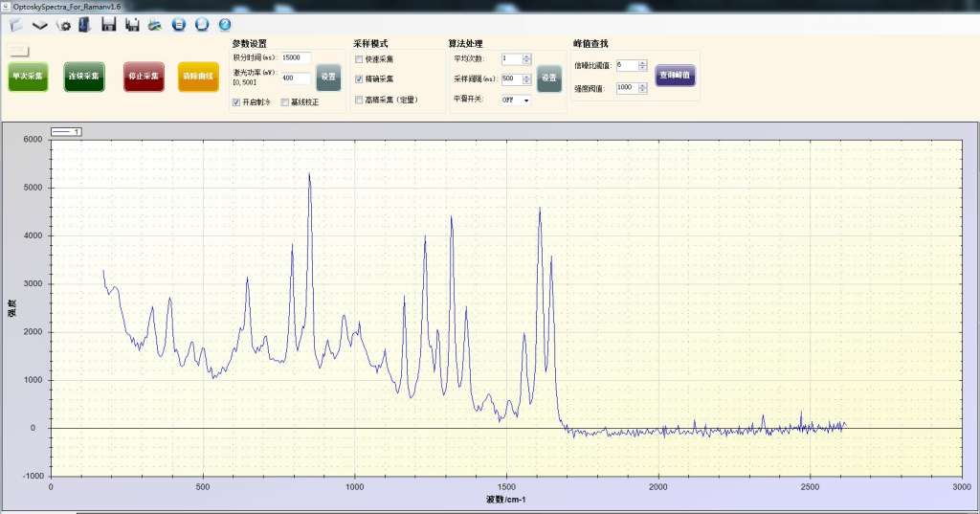Click the double floppy disk save-all icon
This screenshot has height=514, width=980.
[x=131, y=24]
